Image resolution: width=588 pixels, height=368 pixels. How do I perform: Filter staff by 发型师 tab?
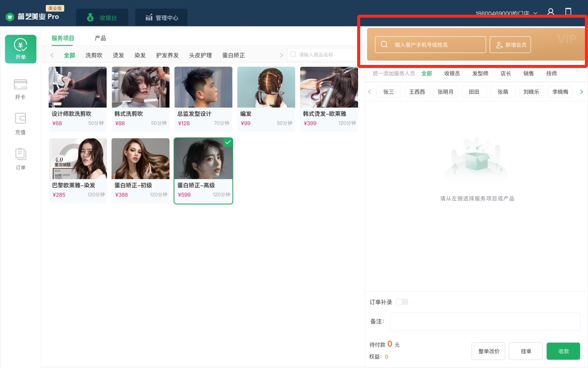[480, 74]
